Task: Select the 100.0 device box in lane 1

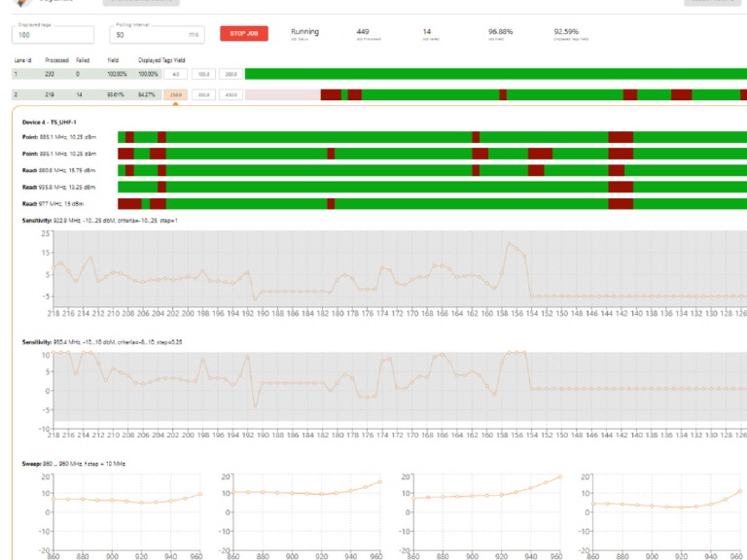Action: pyautogui.click(x=204, y=74)
